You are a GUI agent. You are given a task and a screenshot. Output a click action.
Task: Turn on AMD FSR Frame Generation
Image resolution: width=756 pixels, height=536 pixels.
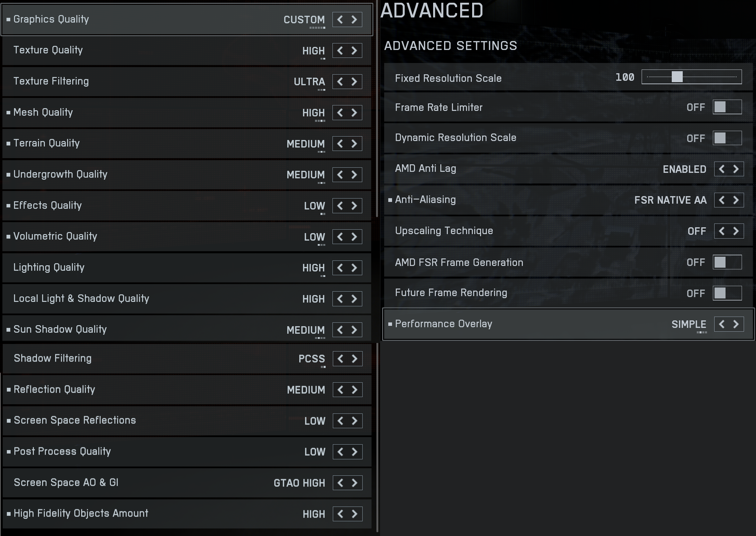(x=727, y=262)
